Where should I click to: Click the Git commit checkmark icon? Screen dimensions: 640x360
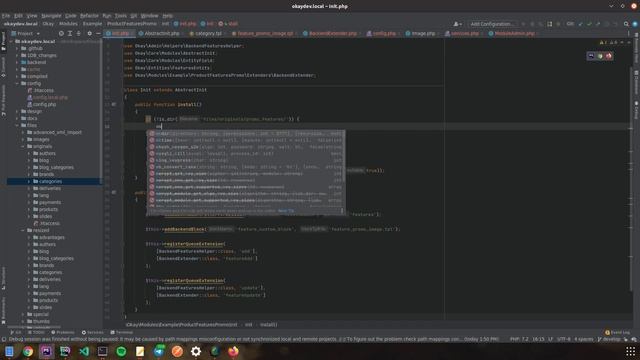(x=589, y=24)
